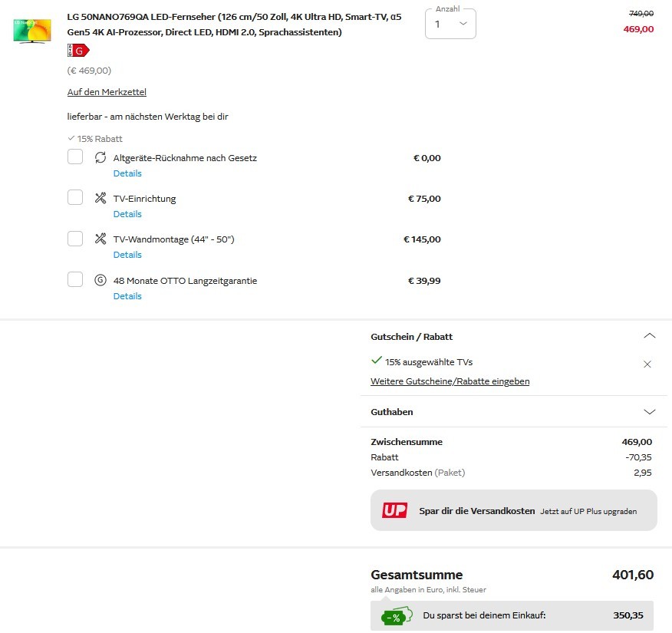Click the TV-Einrichtung price € 75,00
The image size is (672, 633).
pyautogui.click(x=424, y=199)
